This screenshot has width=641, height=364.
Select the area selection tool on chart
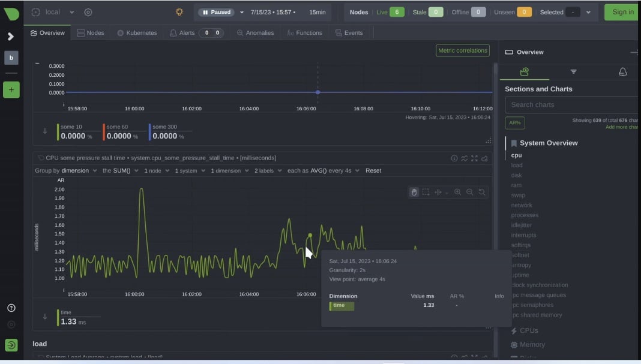pos(426,192)
